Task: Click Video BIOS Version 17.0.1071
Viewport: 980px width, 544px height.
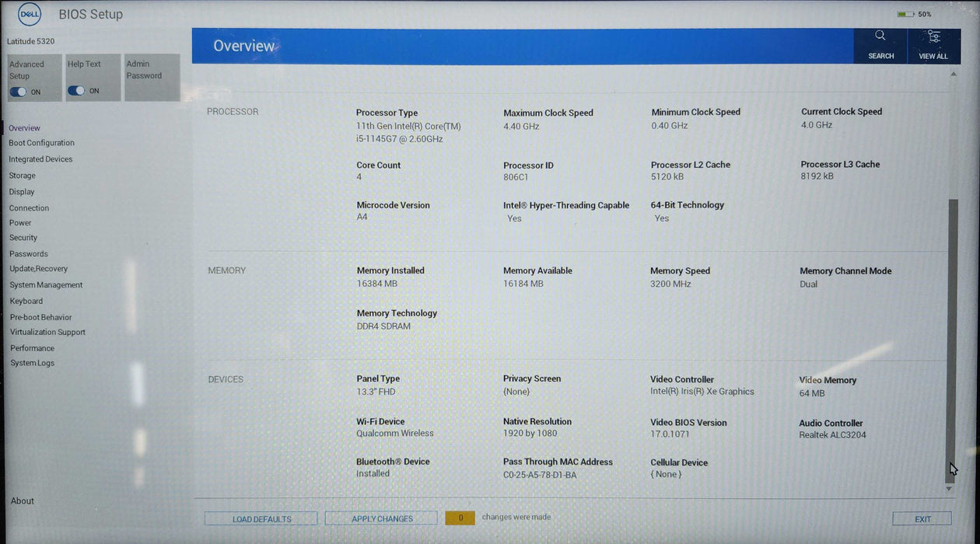Action: tap(670, 434)
